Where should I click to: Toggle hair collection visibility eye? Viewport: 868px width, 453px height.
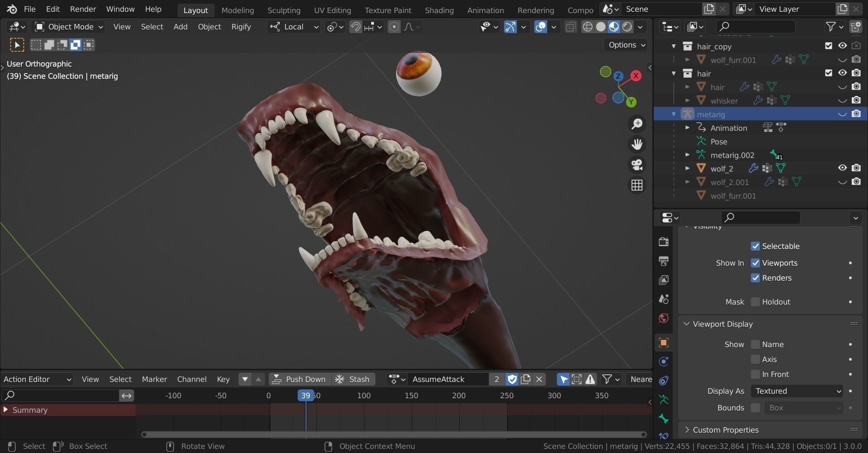tap(842, 73)
